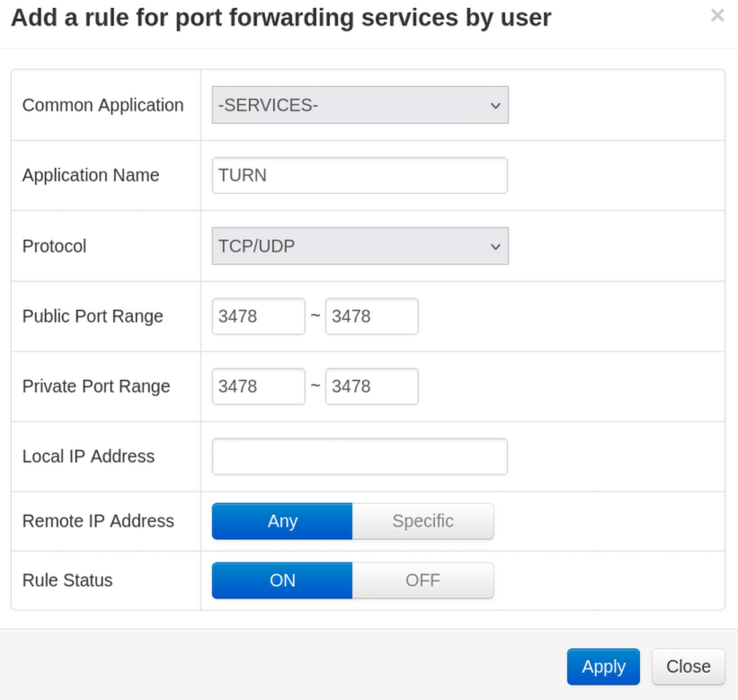
Task: Click the 'Common Application' label text
Action: click(102, 105)
